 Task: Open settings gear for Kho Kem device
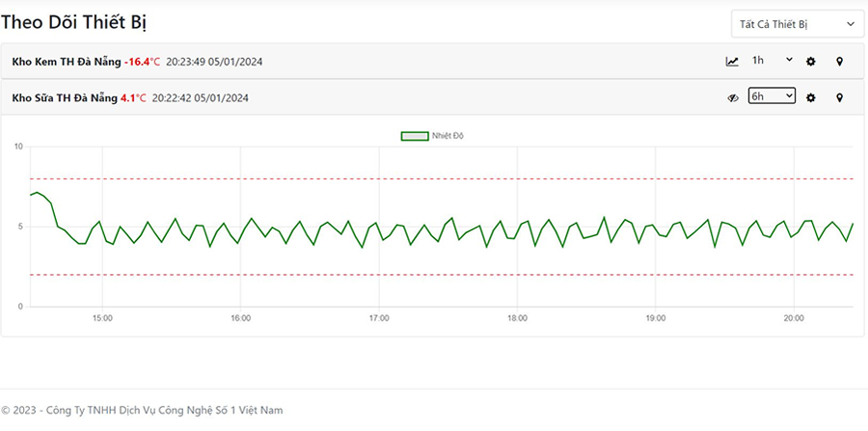[x=810, y=62]
